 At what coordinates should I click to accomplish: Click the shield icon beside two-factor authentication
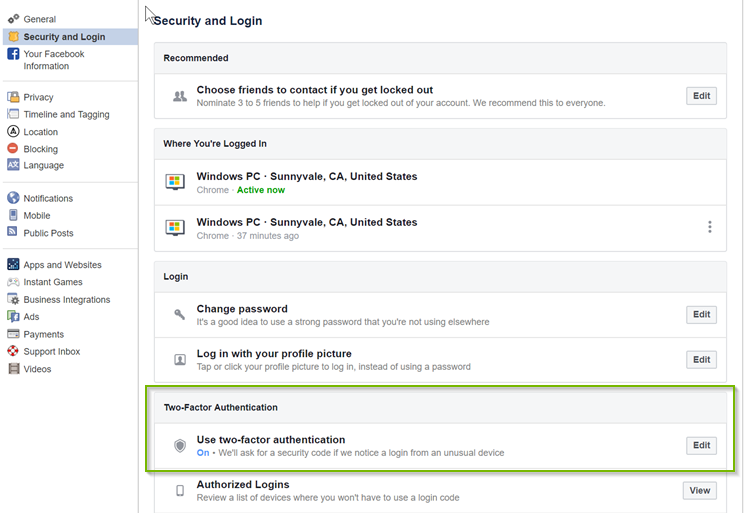point(180,446)
